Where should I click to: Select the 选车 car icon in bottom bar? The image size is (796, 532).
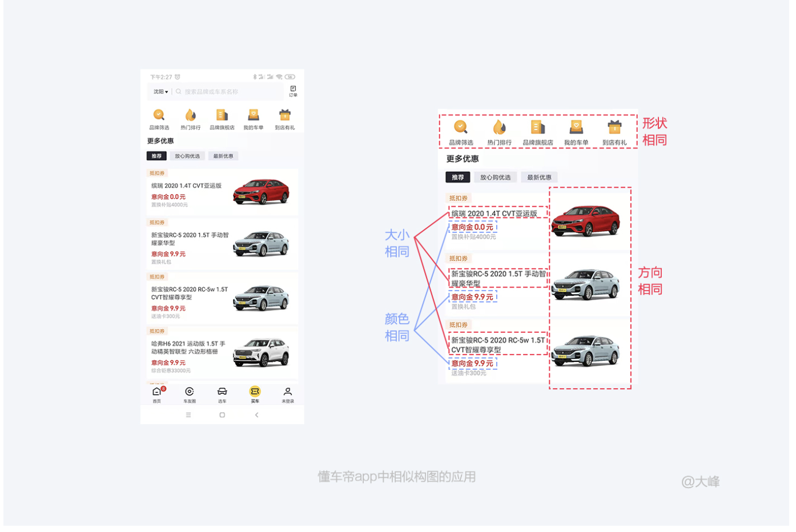click(x=222, y=393)
